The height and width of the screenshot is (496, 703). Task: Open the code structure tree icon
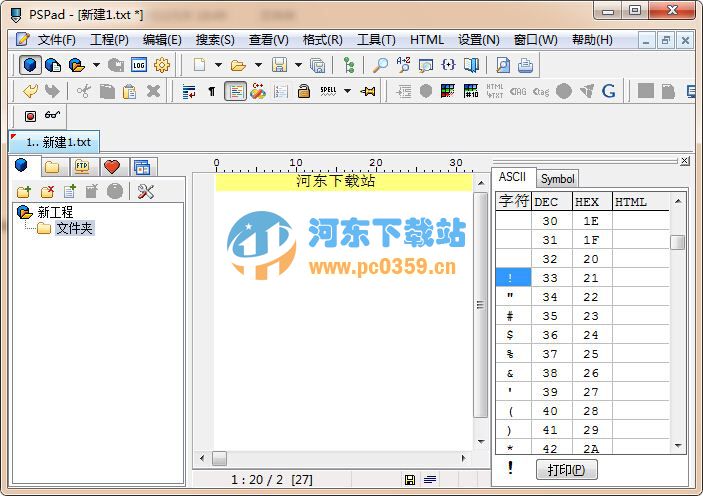[x=348, y=65]
